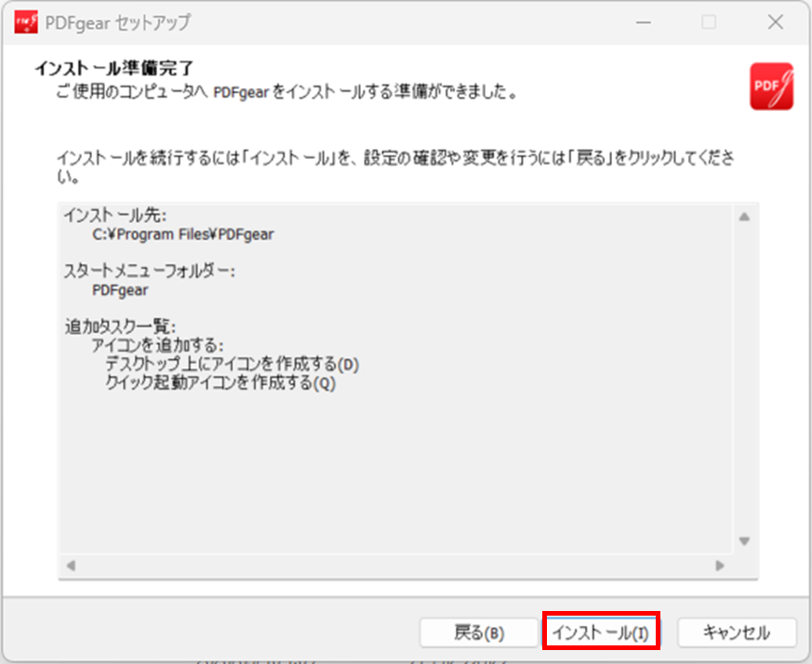Screen dimensions: 812x664
Task: Click the PDFgear start menu folder name
Action: coord(120,290)
